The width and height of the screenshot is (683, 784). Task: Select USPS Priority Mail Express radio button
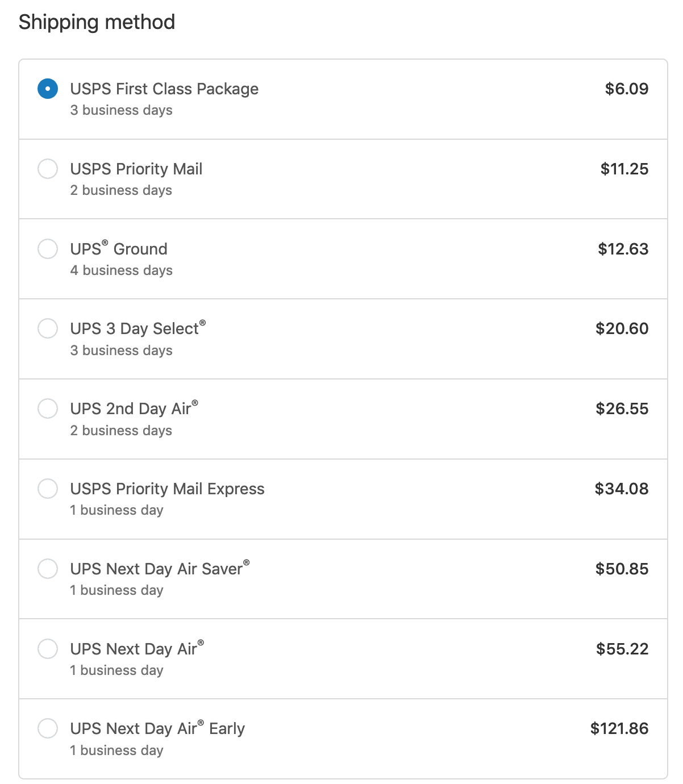click(x=48, y=489)
